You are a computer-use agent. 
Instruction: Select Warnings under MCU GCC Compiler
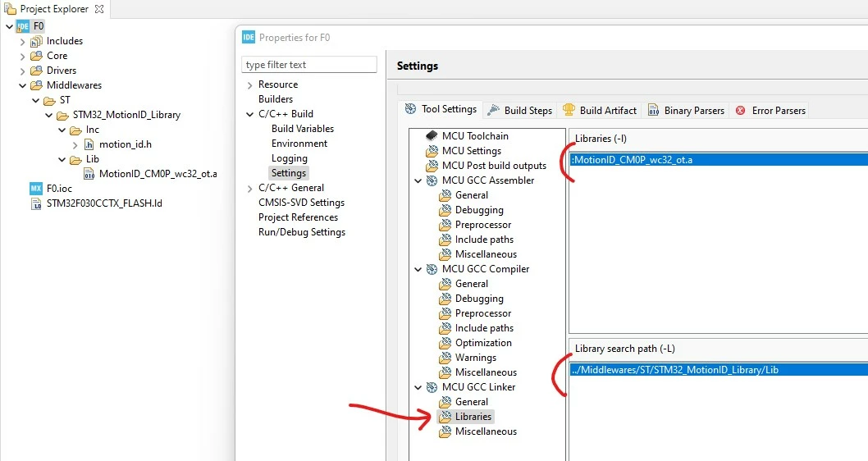click(x=476, y=358)
